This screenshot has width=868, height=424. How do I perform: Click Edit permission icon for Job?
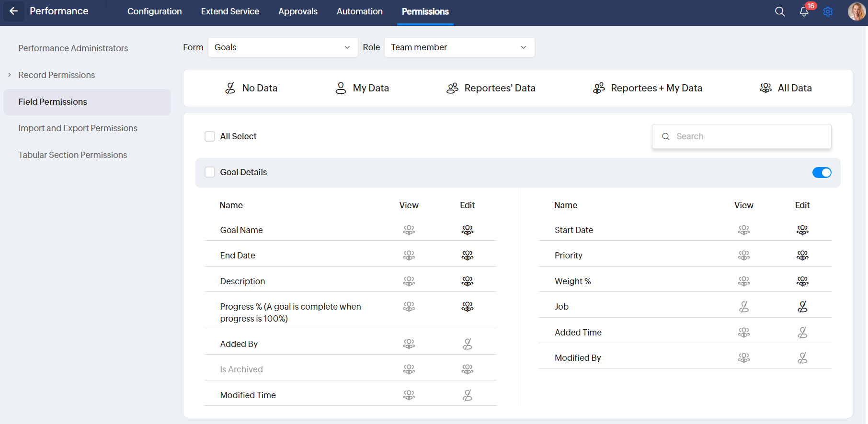802,307
